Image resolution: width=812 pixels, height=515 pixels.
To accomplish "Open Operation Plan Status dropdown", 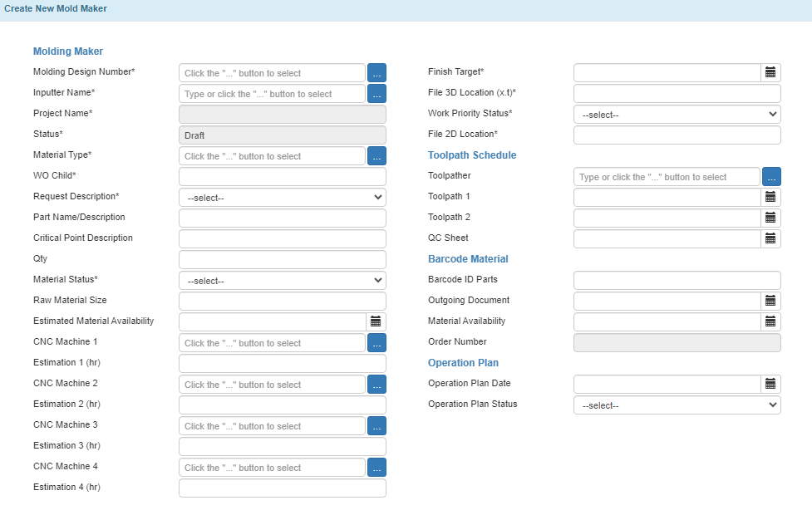I will pos(677,405).
